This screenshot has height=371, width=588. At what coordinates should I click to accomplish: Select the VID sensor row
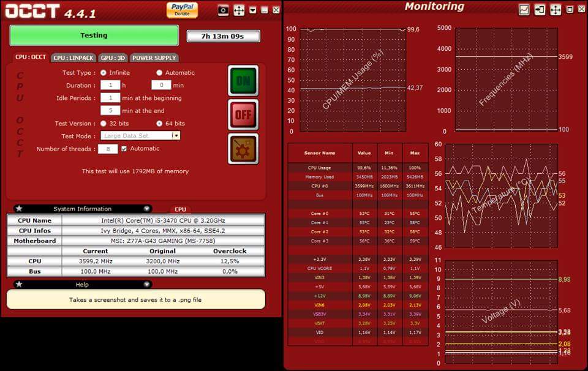pos(358,332)
